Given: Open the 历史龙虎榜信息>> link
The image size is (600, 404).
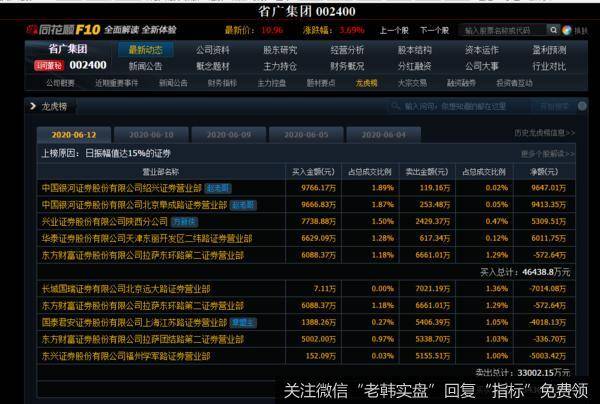Looking at the screenshot, I should tap(545, 133).
